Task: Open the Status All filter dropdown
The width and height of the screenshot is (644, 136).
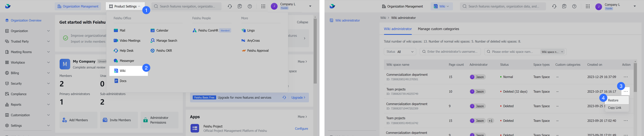Action: pyautogui.click(x=400, y=51)
